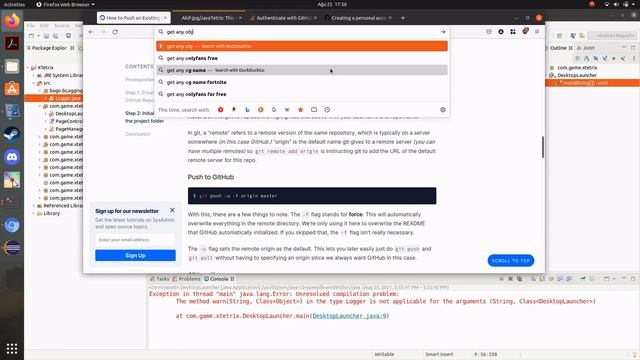Click the newsletter email address field
The width and height of the screenshot is (640, 360).
tap(136, 240)
